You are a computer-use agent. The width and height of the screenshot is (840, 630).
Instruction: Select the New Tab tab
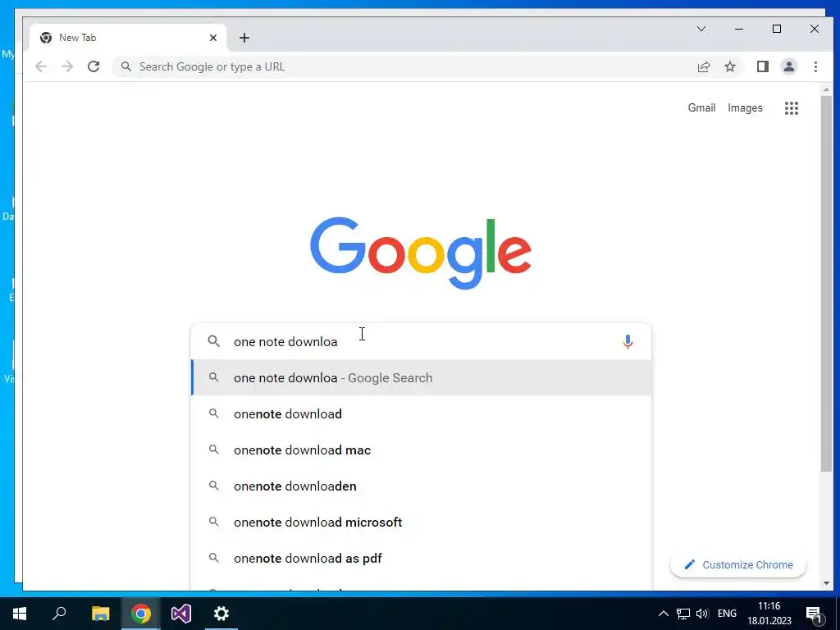[129, 38]
